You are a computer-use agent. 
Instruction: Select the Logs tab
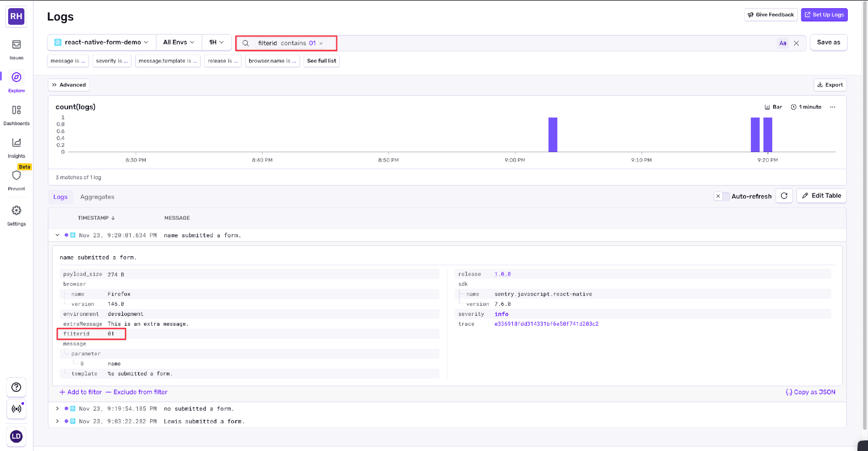(x=60, y=196)
